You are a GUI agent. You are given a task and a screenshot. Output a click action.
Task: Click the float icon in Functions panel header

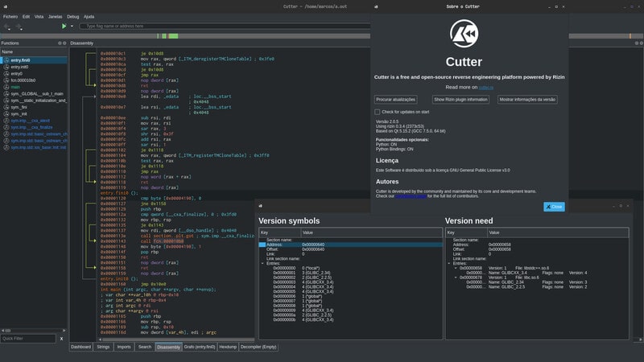pos(60,43)
